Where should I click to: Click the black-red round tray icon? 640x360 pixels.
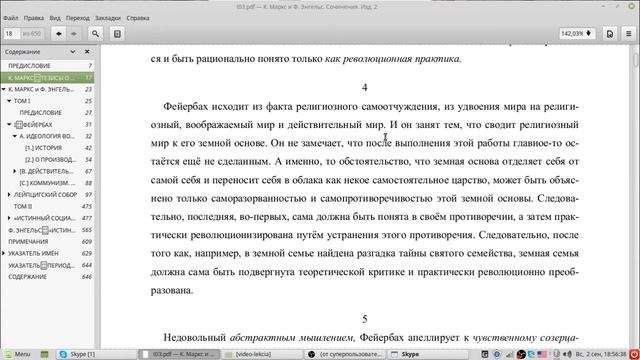pyautogui.click(x=521, y=354)
